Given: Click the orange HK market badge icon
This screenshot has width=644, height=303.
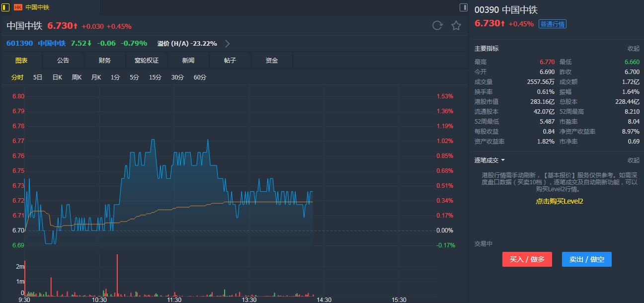Looking at the screenshot, I should pos(18,7).
